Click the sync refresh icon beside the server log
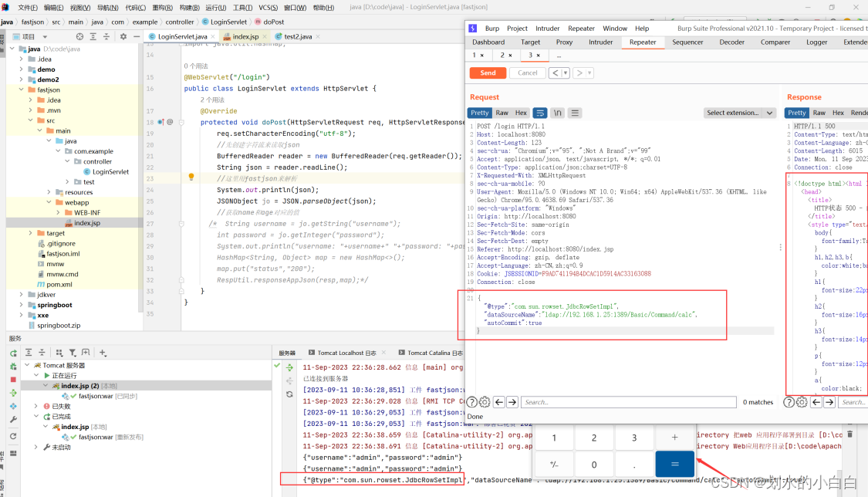The width and height of the screenshot is (868, 497). (289, 394)
